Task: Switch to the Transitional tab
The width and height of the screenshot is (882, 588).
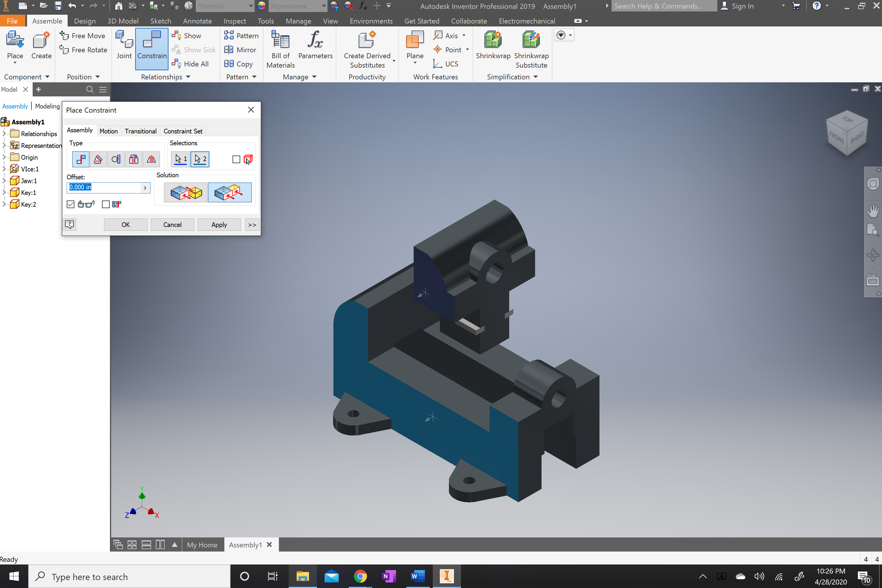Action: pos(141,131)
